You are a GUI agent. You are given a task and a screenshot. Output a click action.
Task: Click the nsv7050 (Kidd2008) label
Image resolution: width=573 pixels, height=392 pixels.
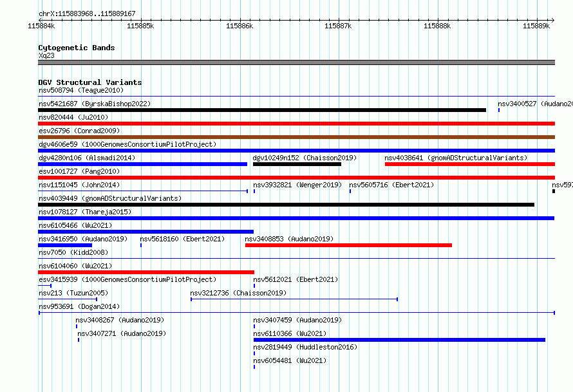coord(73,252)
